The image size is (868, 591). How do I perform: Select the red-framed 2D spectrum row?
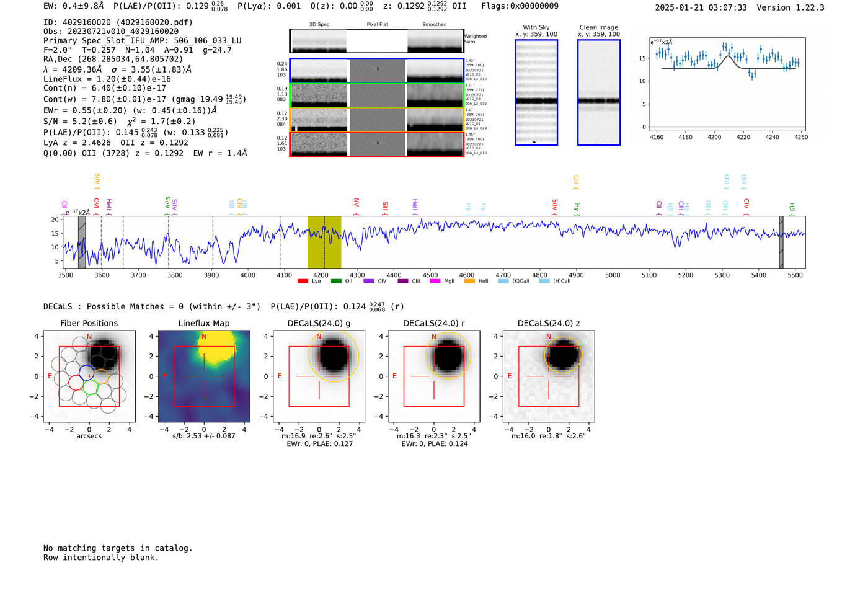[x=376, y=144]
